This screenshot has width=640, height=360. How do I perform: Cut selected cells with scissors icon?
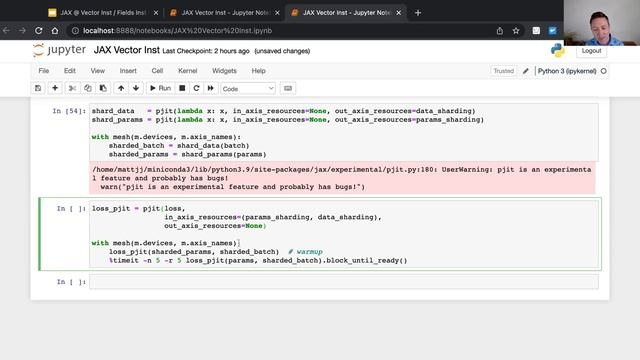click(72, 88)
